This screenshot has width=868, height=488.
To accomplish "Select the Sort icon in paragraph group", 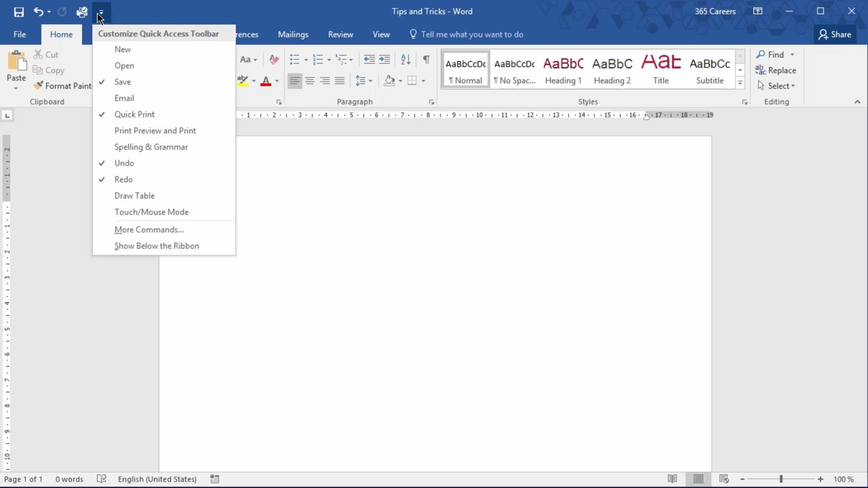I will coord(406,58).
